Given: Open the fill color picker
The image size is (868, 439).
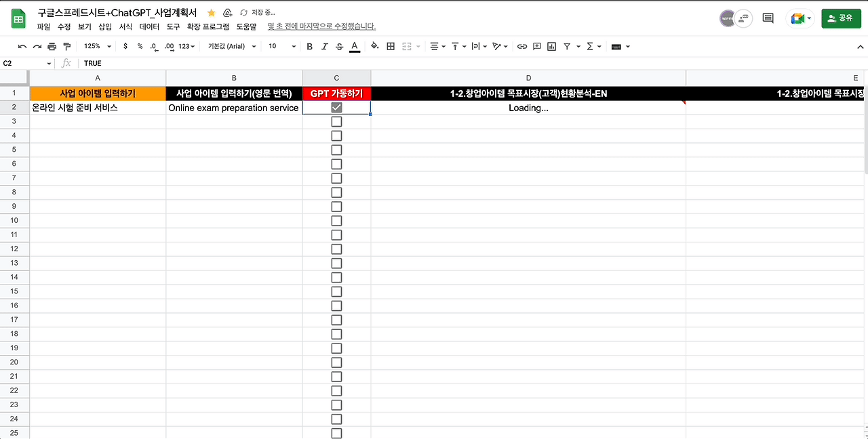Looking at the screenshot, I should (x=375, y=46).
